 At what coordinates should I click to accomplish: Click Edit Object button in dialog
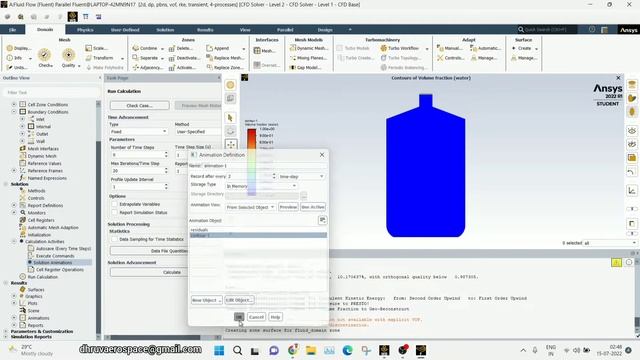pyautogui.click(x=239, y=300)
